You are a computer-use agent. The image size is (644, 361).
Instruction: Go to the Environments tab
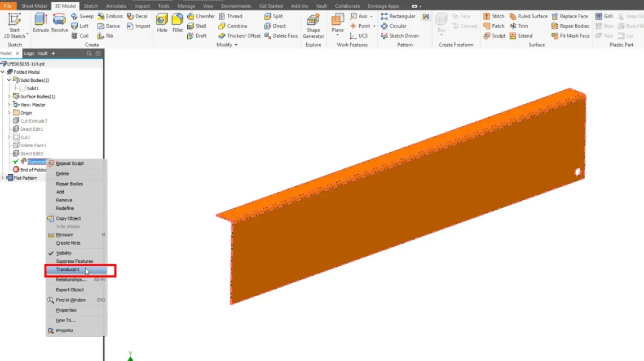tap(236, 6)
